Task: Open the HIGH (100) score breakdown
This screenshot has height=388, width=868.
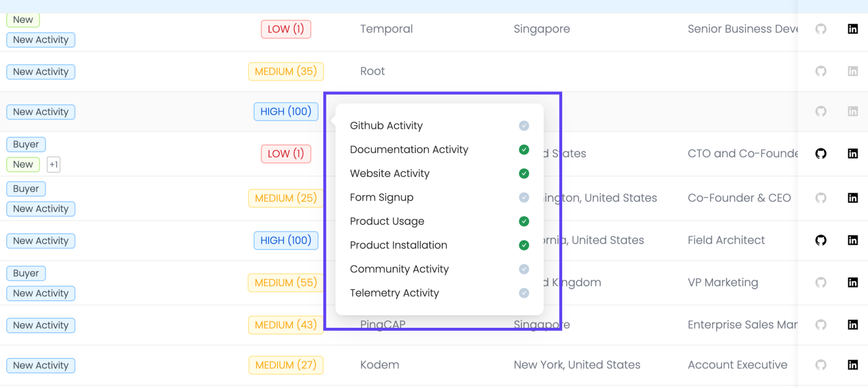Action: 286,111
